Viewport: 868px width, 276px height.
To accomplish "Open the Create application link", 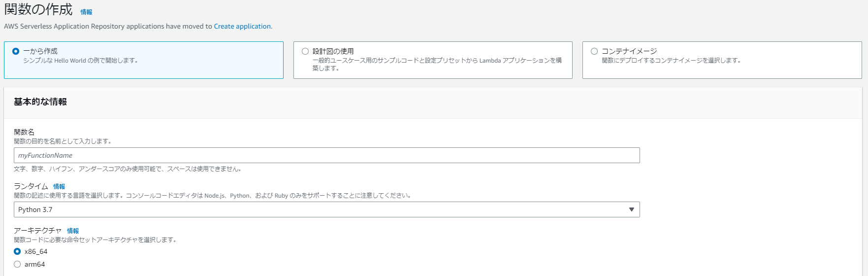I will pyautogui.click(x=242, y=26).
